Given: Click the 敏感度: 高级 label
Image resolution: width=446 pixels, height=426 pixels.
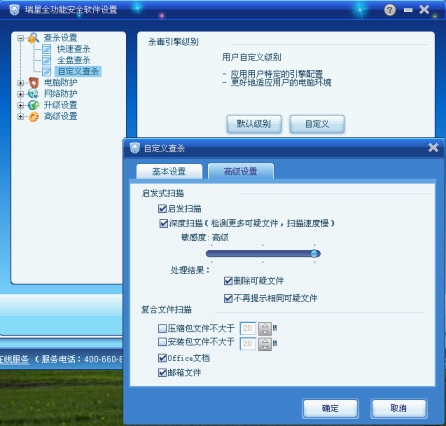Looking at the screenshot, I should [x=205, y=238].
